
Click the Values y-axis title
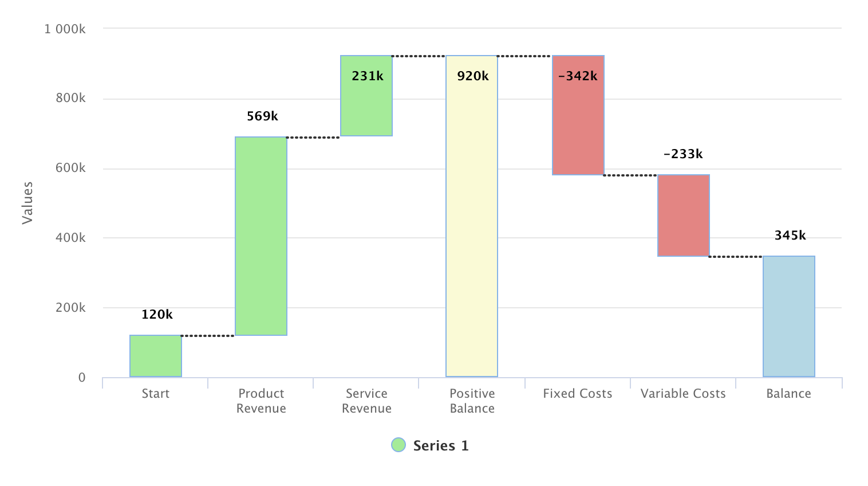click(x=27, y=203)
